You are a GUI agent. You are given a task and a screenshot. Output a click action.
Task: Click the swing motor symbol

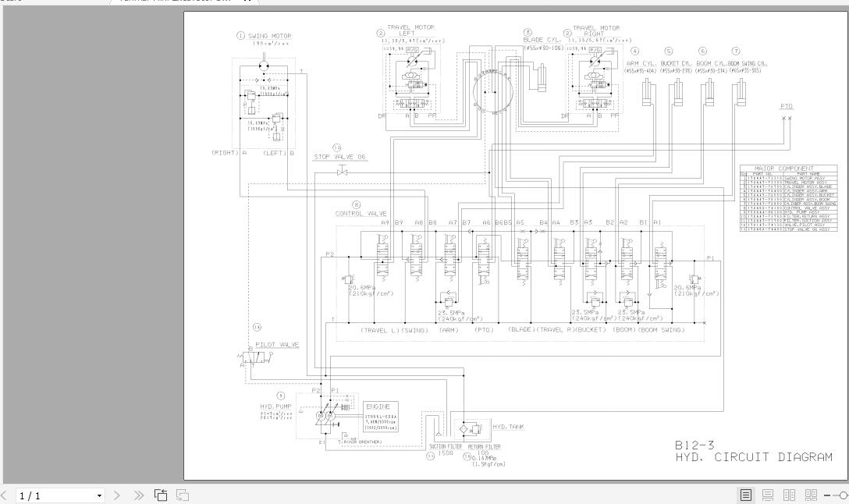264,66
